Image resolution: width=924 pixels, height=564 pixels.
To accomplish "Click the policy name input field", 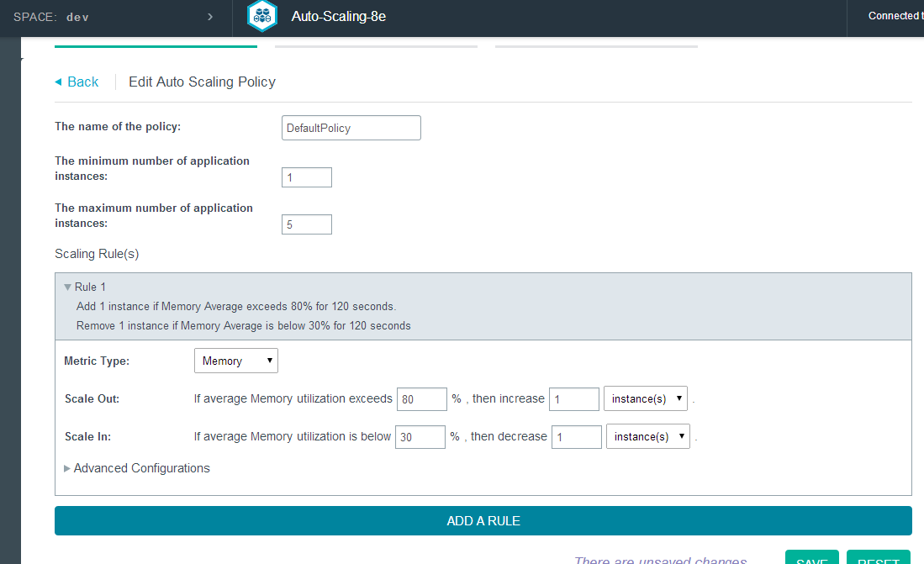I will click(x=351, y=128).
